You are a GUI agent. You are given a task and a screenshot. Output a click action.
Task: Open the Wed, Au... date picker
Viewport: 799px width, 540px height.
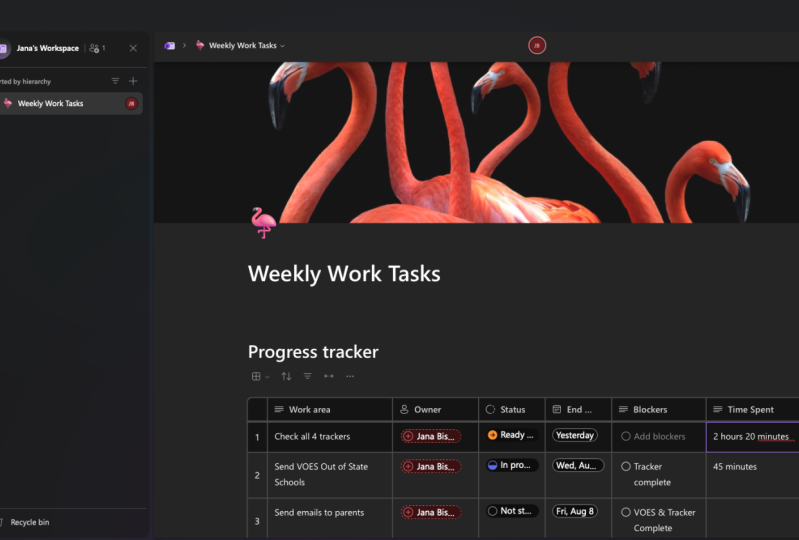coord(578,465)
